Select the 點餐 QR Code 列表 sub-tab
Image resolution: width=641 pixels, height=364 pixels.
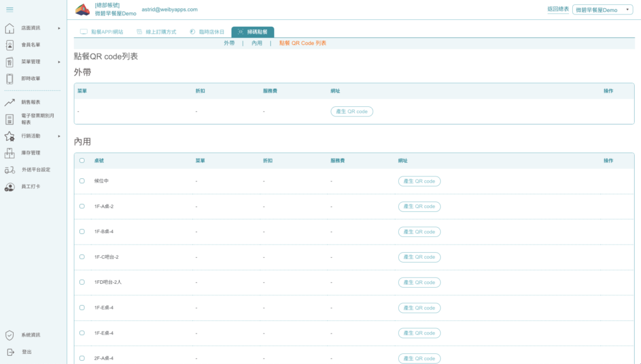302,43
